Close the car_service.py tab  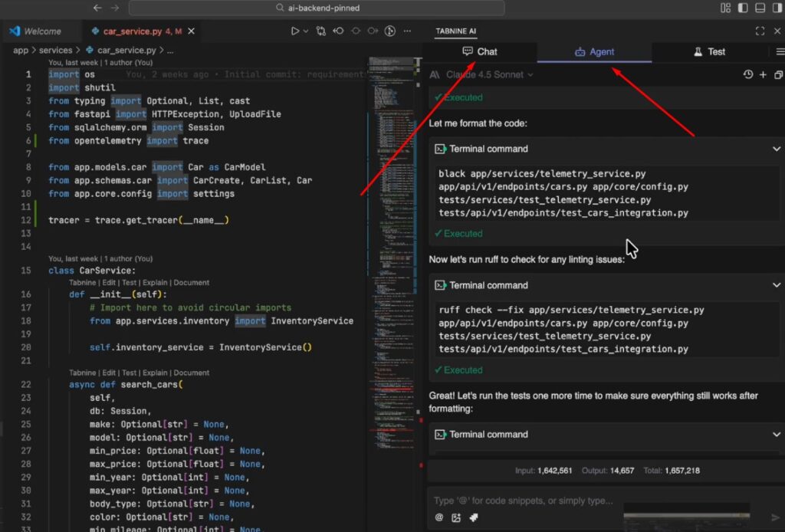pyautogui.click(x=191, y=31)
